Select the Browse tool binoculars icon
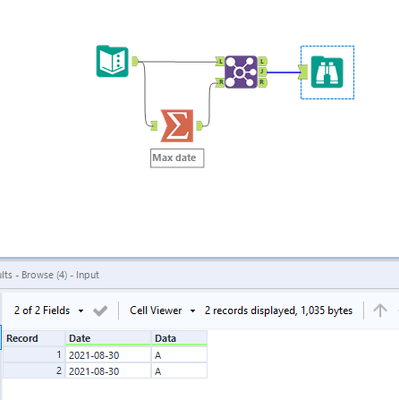This screenshot has height=400, width=399. pyautogui.click(x=327, y=72)
